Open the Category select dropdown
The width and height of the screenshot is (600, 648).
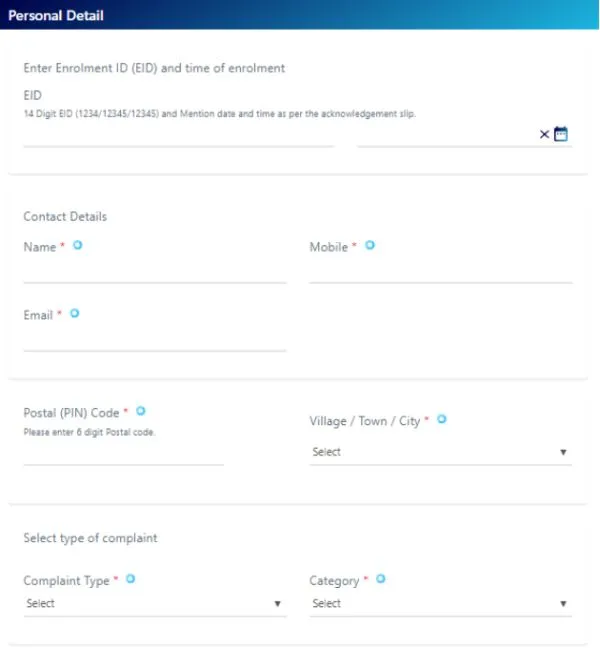point(440,604)
